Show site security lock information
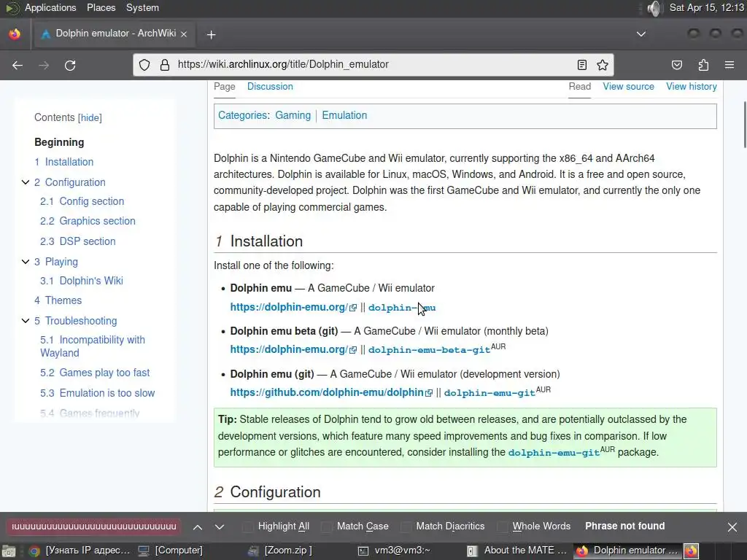 click(x=165, y=65)
